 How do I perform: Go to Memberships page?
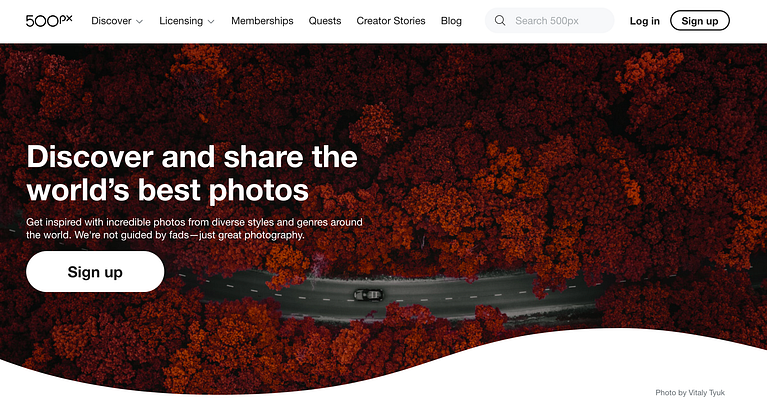click(x=262, y=21)
